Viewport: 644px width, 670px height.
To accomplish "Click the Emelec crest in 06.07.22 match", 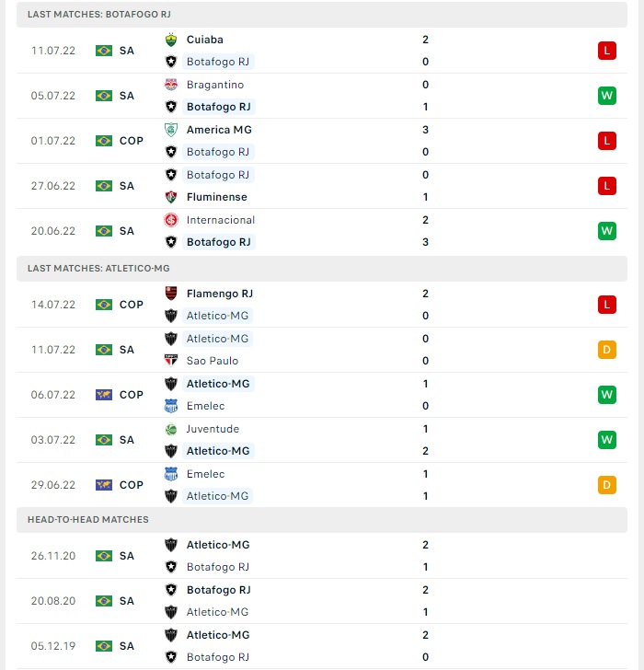I will point(171,406).
